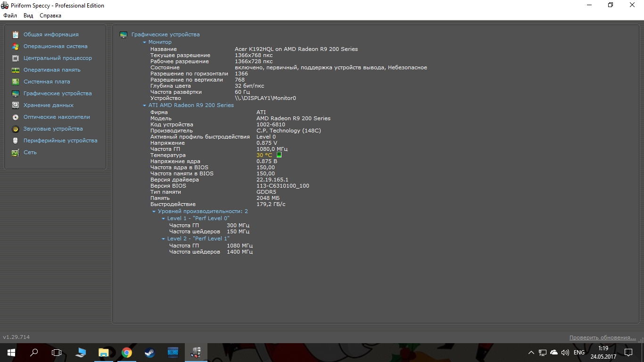Click Частота шейдеров 1400 МГц value
Image resolution: width=644 pixels, height=362 pixels.
tap(239, 252)
